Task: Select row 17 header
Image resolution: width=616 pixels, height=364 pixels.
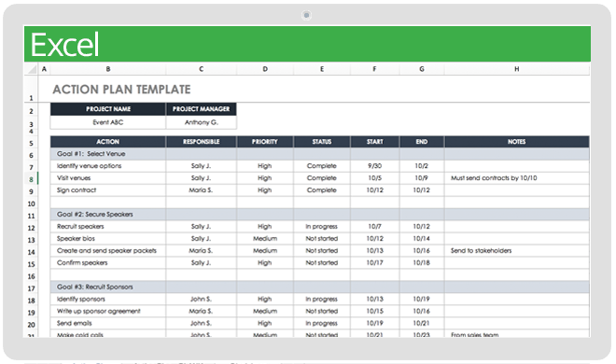Action: click(31, 288)
